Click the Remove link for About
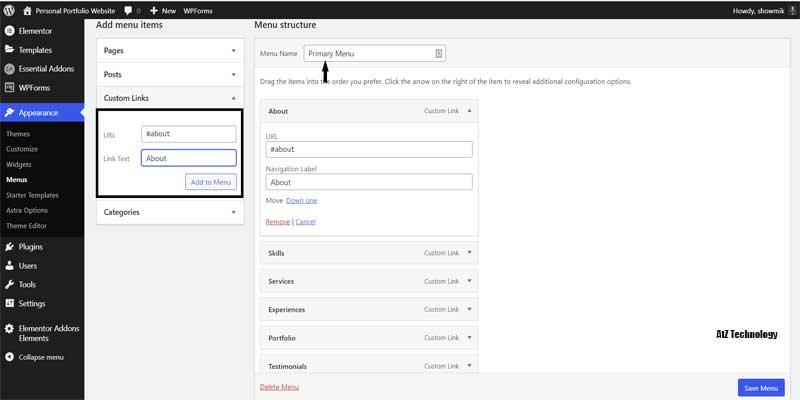The image size is (800, 400). pos(278,222)
